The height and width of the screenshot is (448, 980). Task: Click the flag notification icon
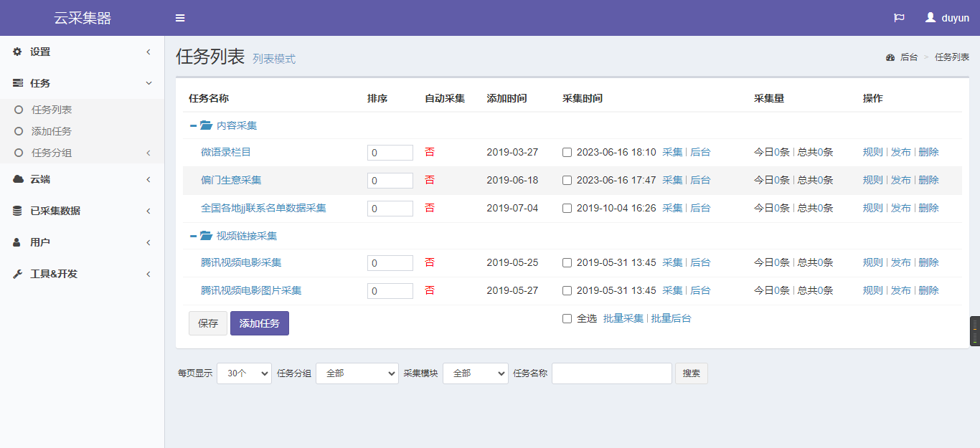pyautogui.click(x=899, y=18)
